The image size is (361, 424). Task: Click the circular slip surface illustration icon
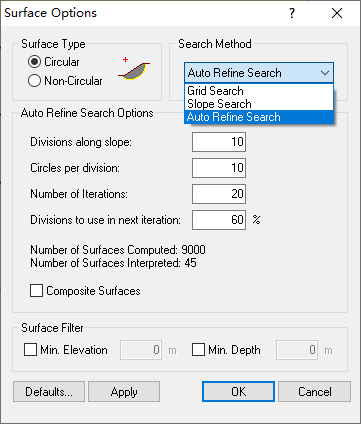coord(134,69)
